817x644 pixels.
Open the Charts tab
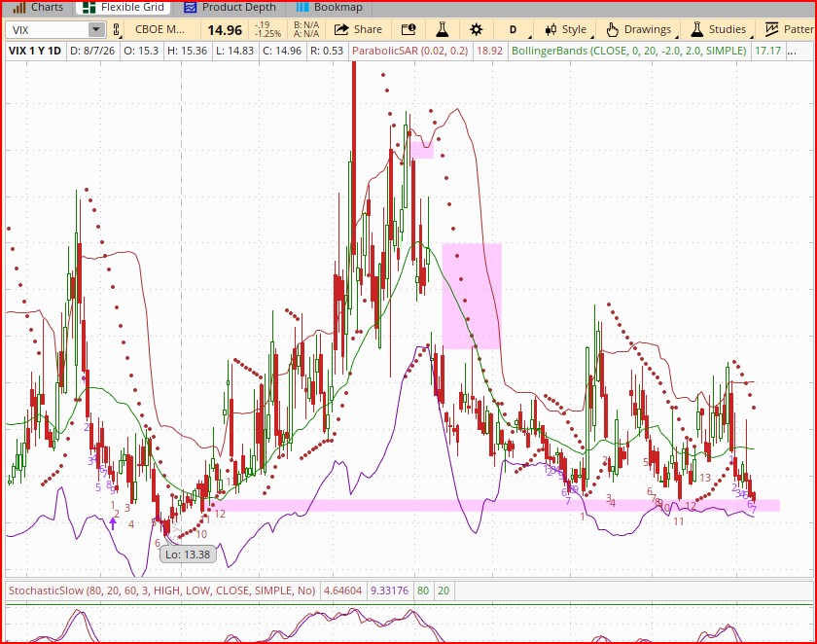point(37,7)
